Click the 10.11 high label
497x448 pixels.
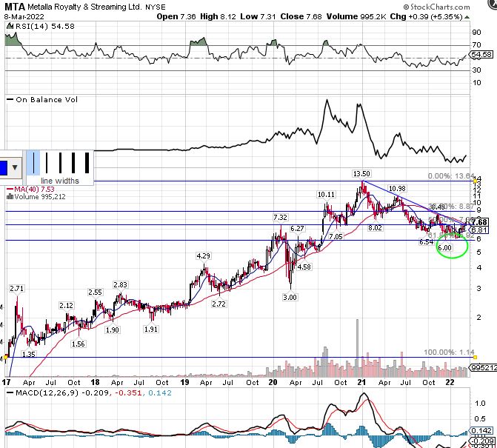pos(326,194)
